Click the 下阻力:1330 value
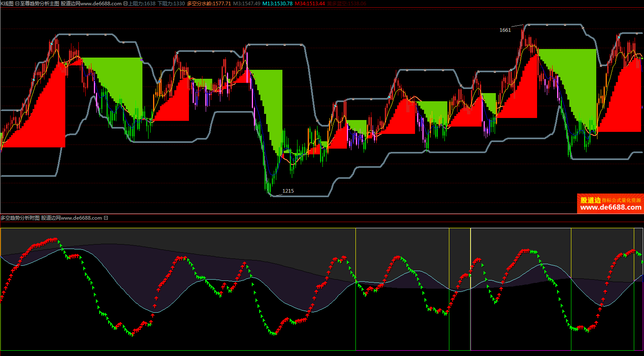This screenshot has height=356, width=644. click(171, 4)
